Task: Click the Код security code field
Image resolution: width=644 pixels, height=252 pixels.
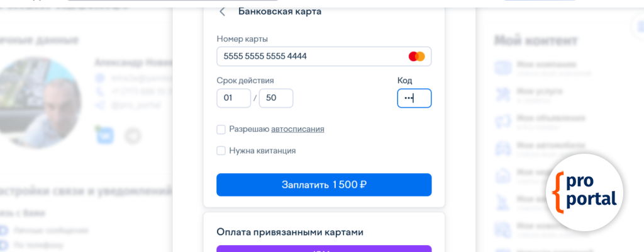Action: pyautogui.click(x=414, y=98)
